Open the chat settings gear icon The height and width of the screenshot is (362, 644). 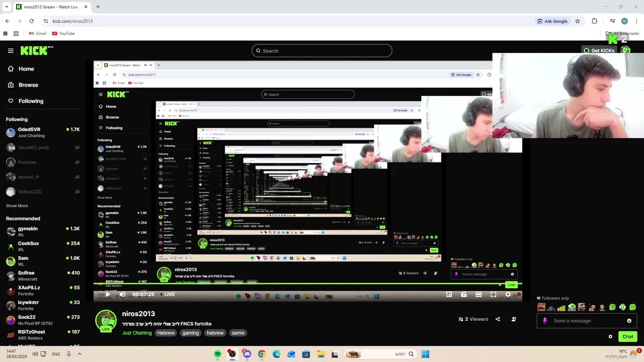click(610, 336)
